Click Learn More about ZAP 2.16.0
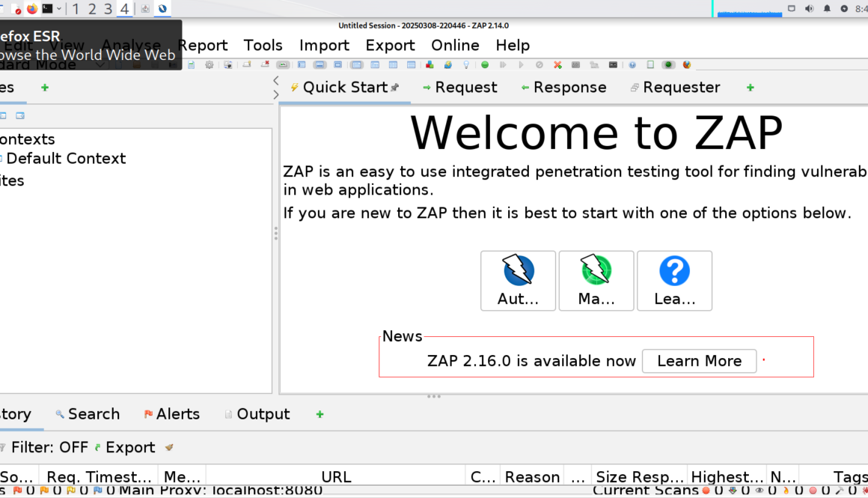 coord(699,361)
